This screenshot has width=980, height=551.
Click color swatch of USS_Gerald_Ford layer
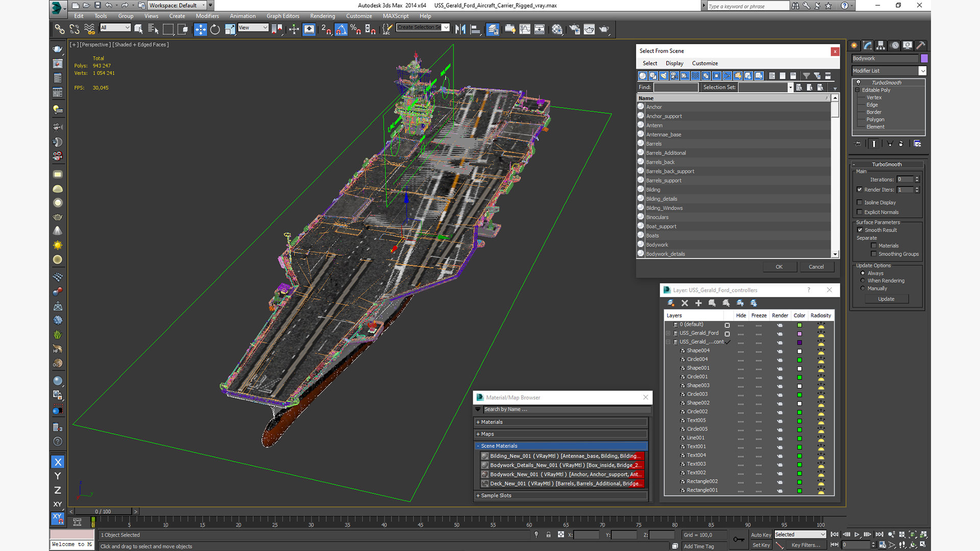click(799, 334)
